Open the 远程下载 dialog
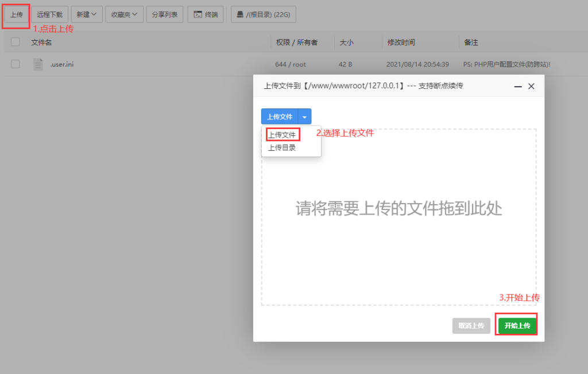This screenshot has height=374, width=588. 49,14
